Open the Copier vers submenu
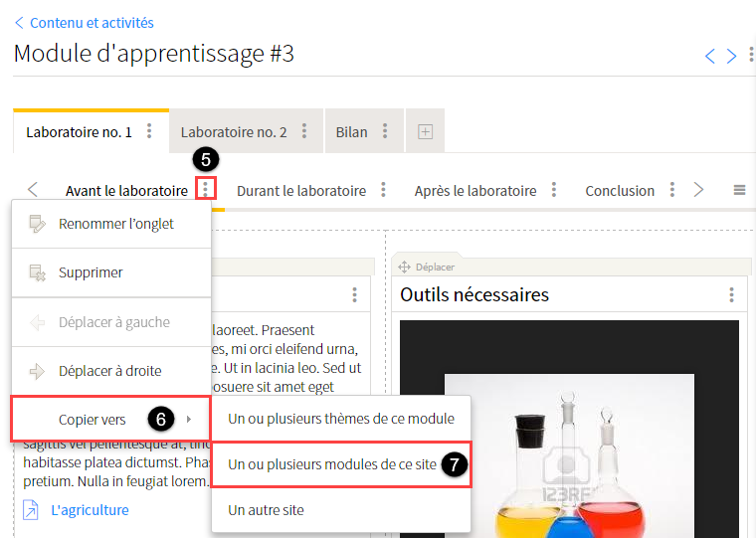 pyautogui.click(x=110, y=420)
